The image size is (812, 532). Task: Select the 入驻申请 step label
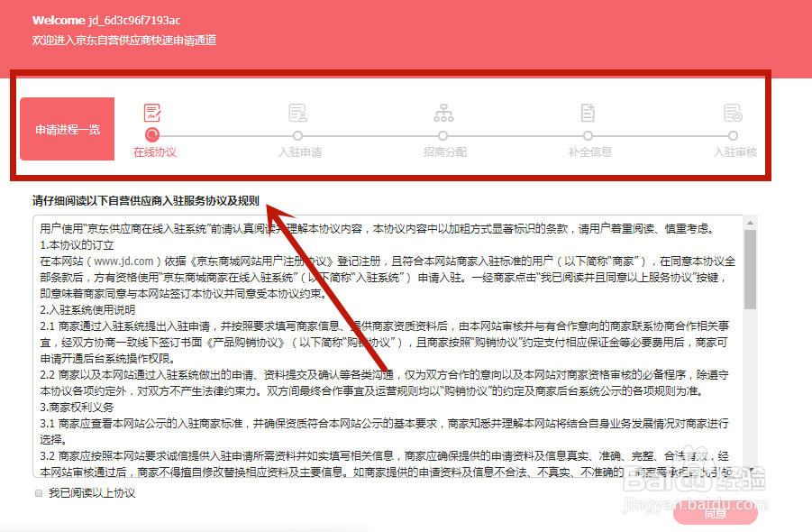pos(300,152)
